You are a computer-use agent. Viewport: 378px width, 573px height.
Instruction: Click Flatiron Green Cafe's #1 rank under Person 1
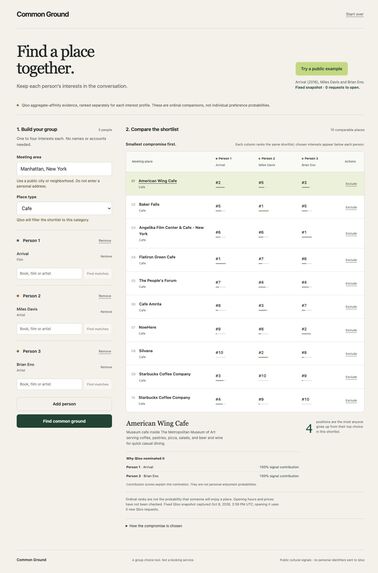point(218,259)
